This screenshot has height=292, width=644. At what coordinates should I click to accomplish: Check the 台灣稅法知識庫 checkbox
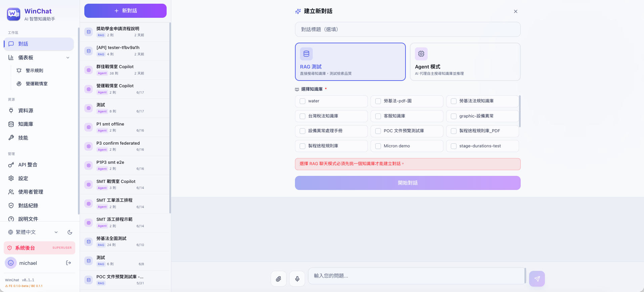(302, 116)
